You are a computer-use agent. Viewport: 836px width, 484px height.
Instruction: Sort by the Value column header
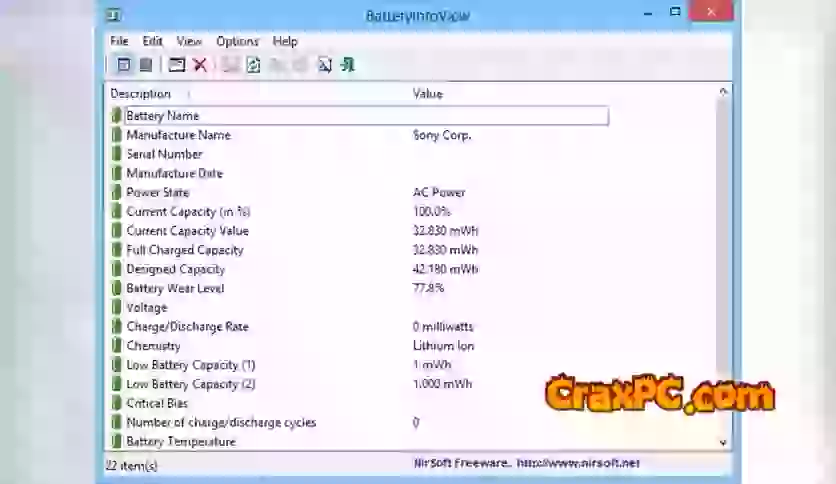click(x=428, y=94)
